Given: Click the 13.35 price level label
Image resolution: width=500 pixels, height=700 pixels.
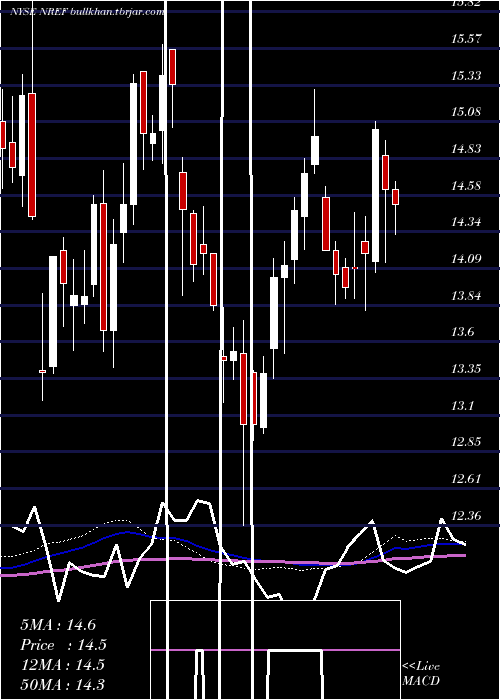Looking at the screenshot, I should [467, 369].
